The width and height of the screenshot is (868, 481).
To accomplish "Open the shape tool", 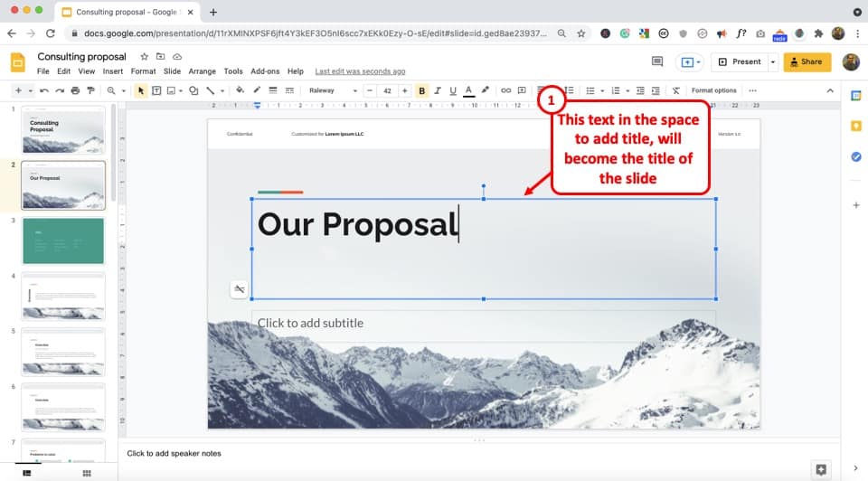I will 193,90.
